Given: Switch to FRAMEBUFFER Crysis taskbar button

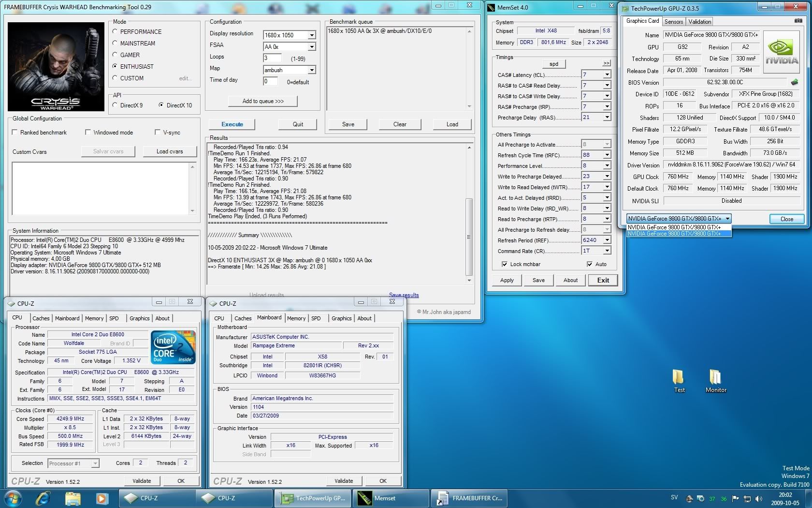Looking at the screenshot, I should [x=469, y=498].
